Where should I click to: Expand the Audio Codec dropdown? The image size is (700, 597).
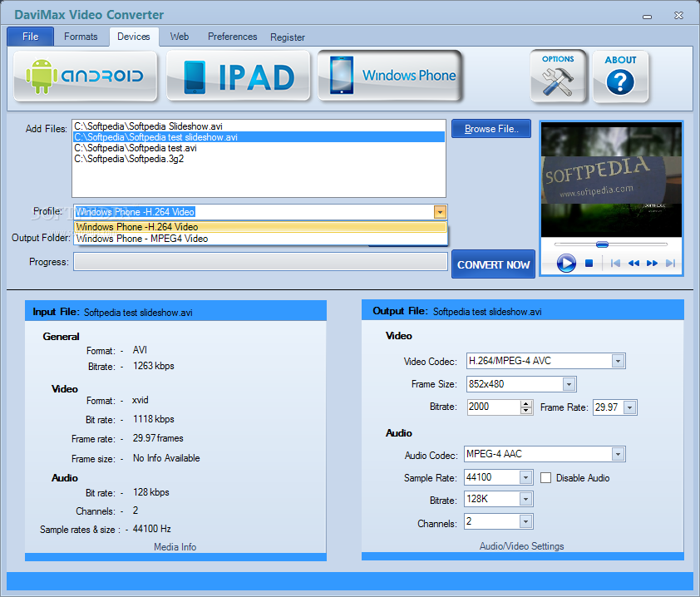tap(618, 454)
